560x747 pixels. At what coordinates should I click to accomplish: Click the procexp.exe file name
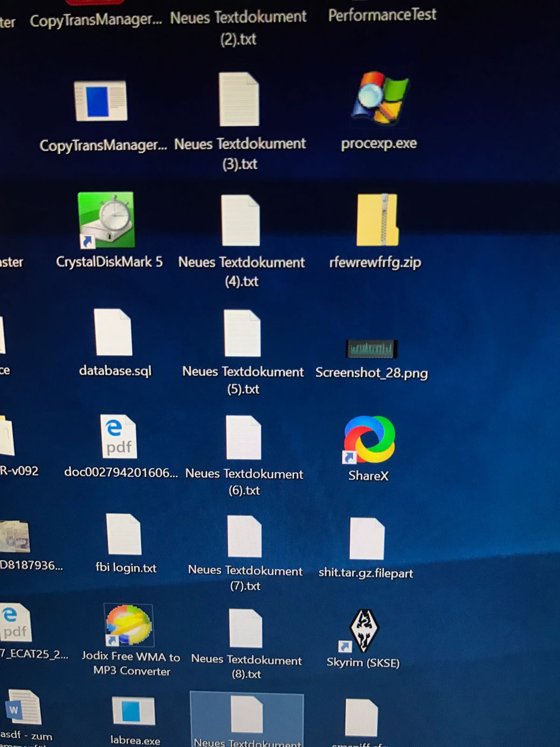[379, 143]
